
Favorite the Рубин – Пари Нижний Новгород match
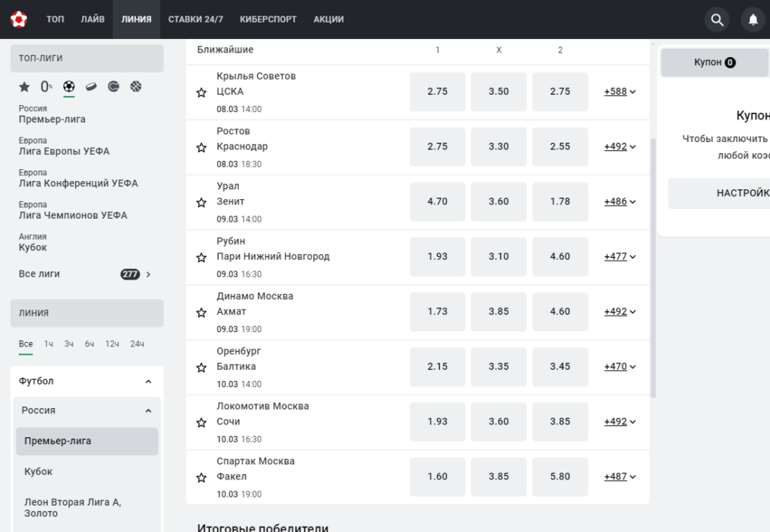[202, 257]
